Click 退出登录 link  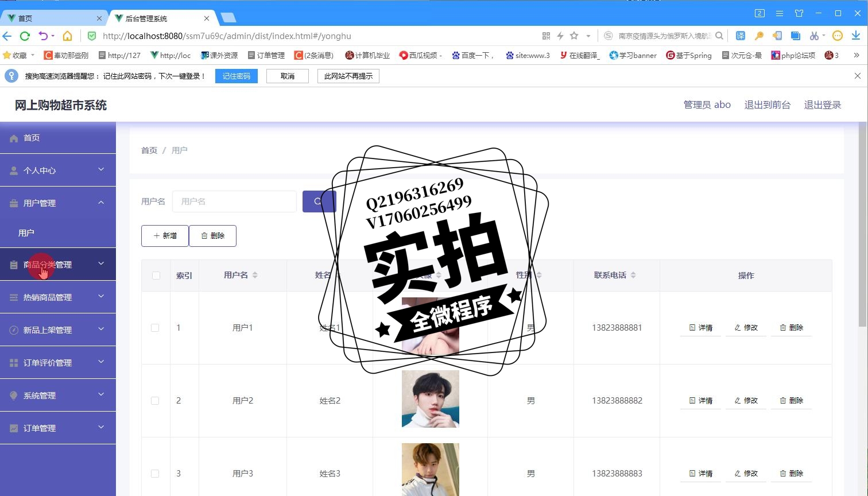tap(823, 105)
